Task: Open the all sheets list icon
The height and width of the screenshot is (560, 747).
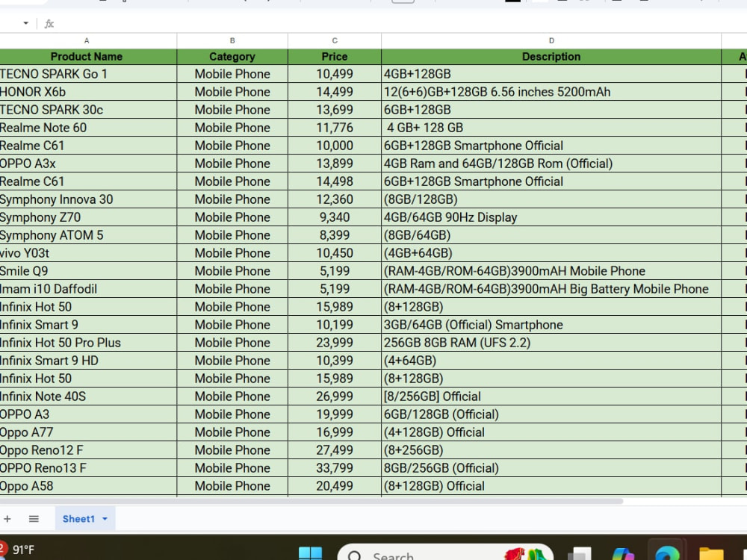Action: 34,519
